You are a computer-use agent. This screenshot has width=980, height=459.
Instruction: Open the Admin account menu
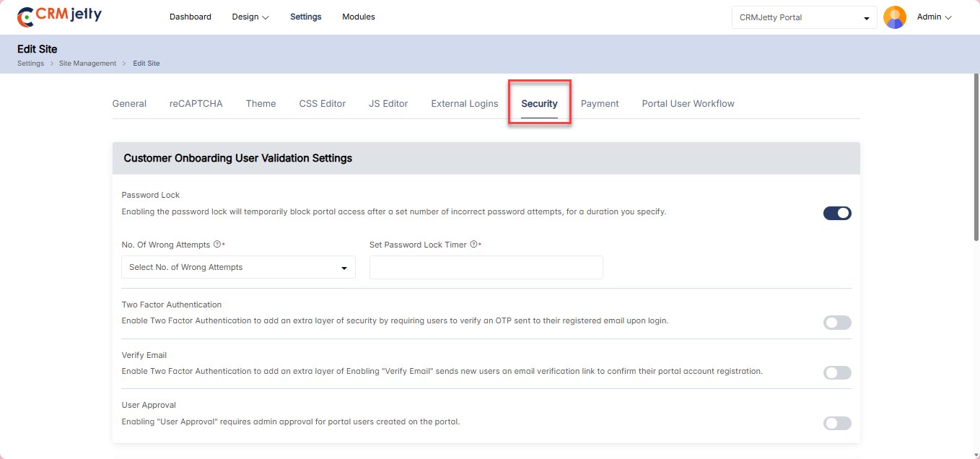934,17
